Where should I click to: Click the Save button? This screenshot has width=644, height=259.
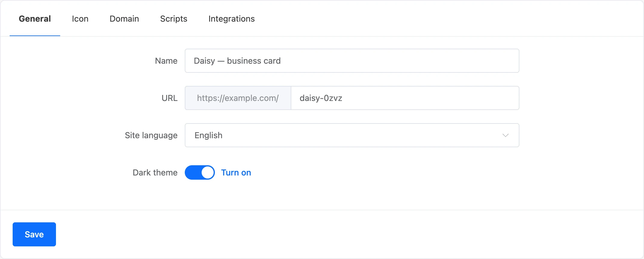[34, 234]
